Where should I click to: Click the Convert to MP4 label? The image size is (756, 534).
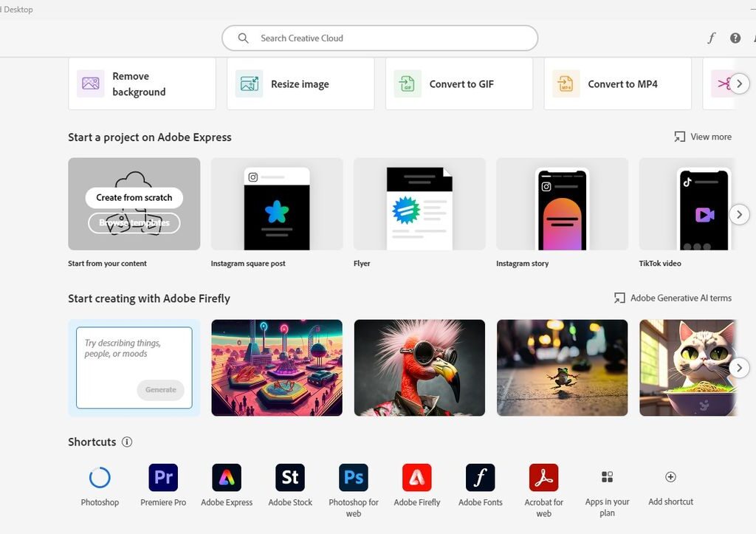click(622, 84)
